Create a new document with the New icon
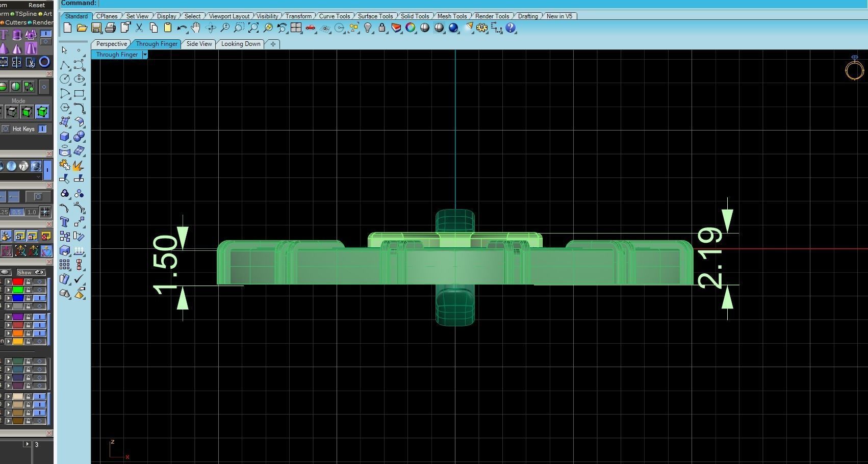The image size is (868, 464). tap(67, 28)
